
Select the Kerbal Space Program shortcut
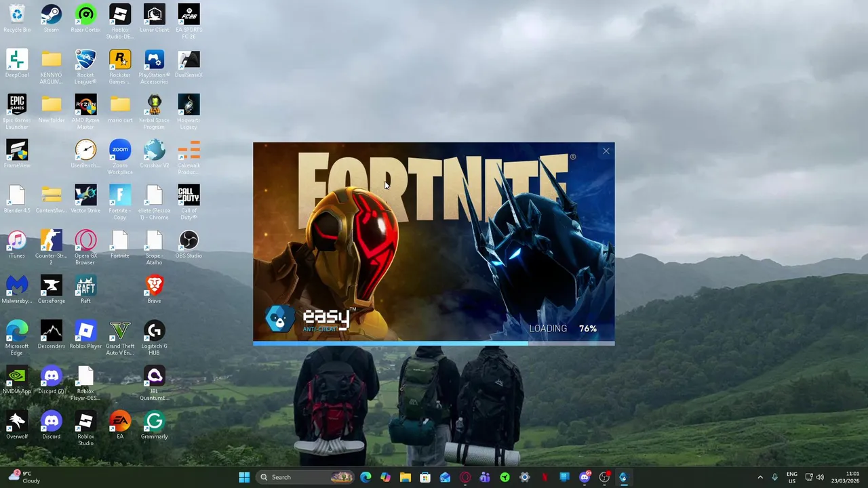155,113
